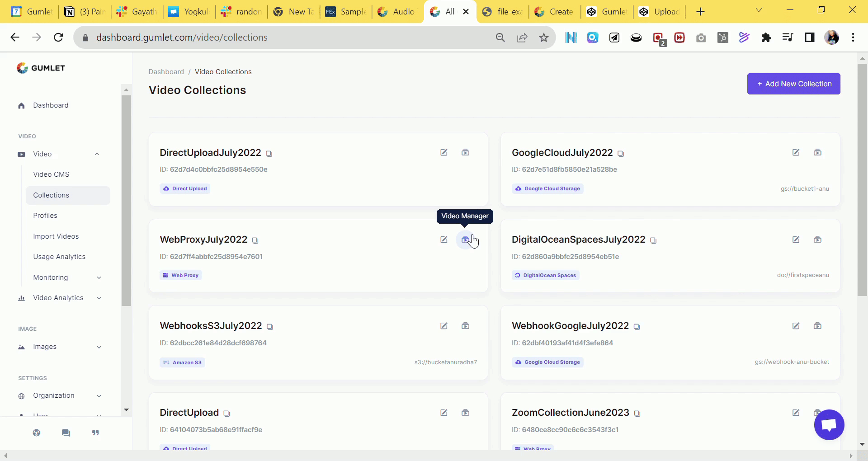Viewport: 868px width, 461px height.
Task: Open Video Manager for DirectUpload collection
Action: [x=465, y=413]
